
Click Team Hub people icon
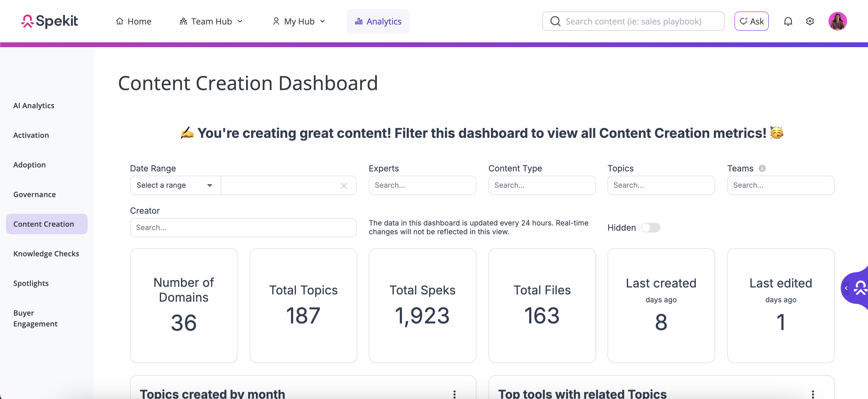tap(183, 21)
